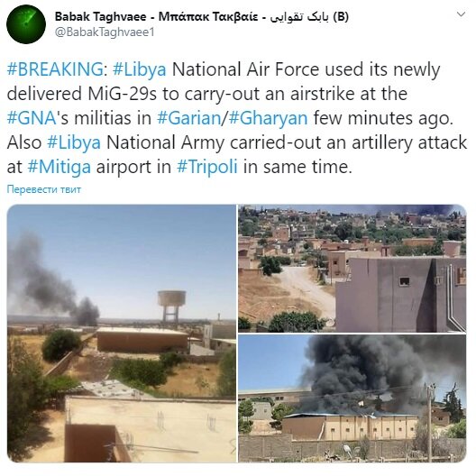Open the #Garian hashtag
476x476 pixels.
click(188, 118)
